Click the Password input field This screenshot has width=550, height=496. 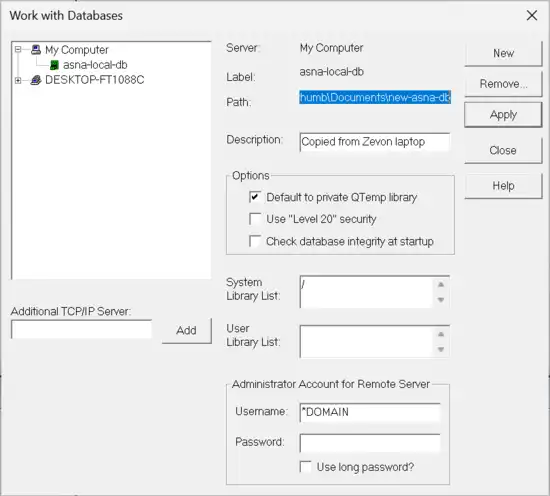point(370,443)
